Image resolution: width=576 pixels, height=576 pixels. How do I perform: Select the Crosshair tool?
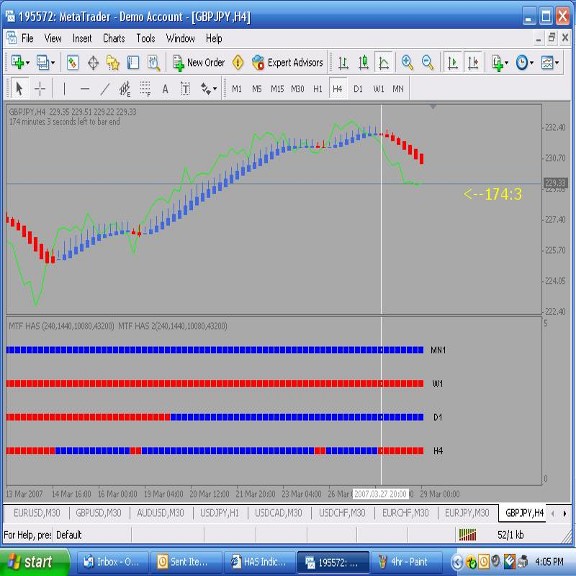tap(40, 89)
